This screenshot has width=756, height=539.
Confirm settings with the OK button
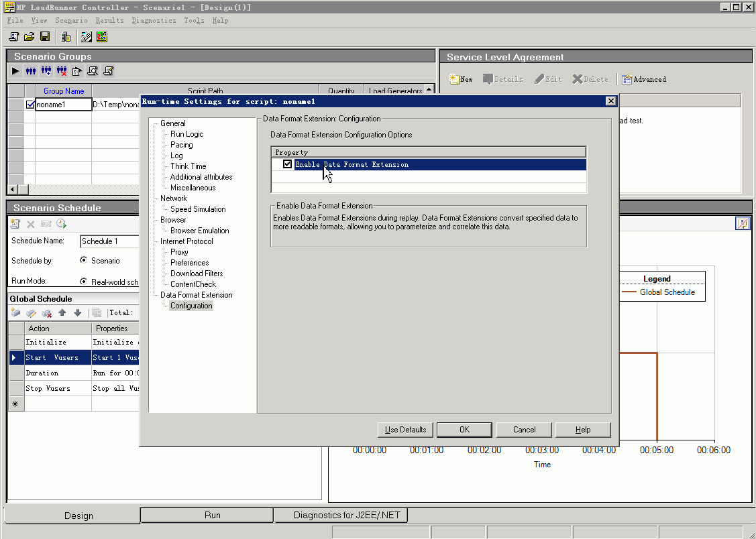point(464,430)
